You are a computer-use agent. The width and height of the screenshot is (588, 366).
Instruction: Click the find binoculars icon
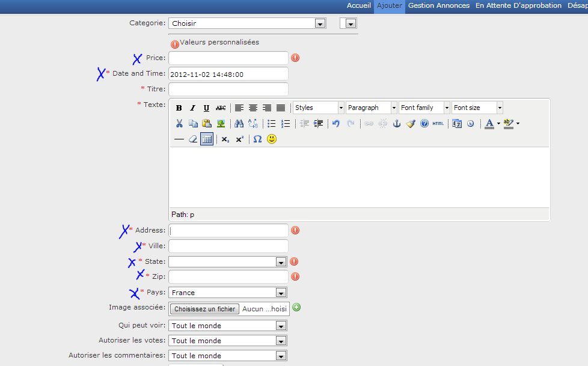239,124
